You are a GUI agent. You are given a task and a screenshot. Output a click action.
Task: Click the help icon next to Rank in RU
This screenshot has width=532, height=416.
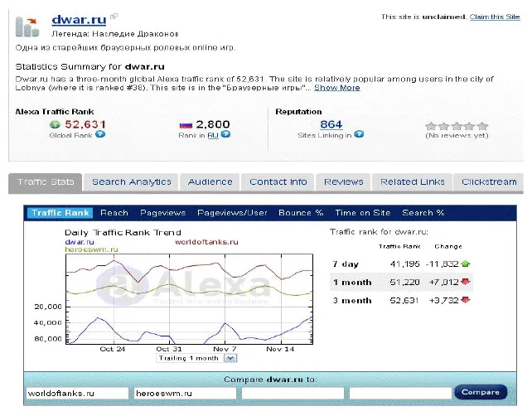[x=226, y=134]
